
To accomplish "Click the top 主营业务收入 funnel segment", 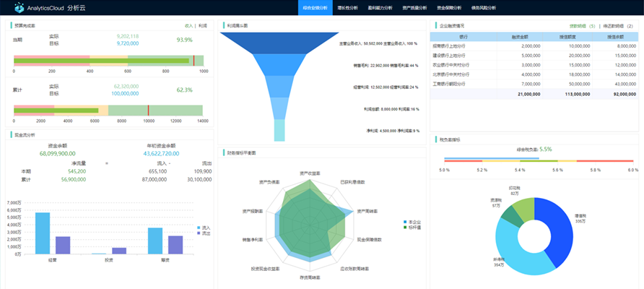I will click(282, 43).
